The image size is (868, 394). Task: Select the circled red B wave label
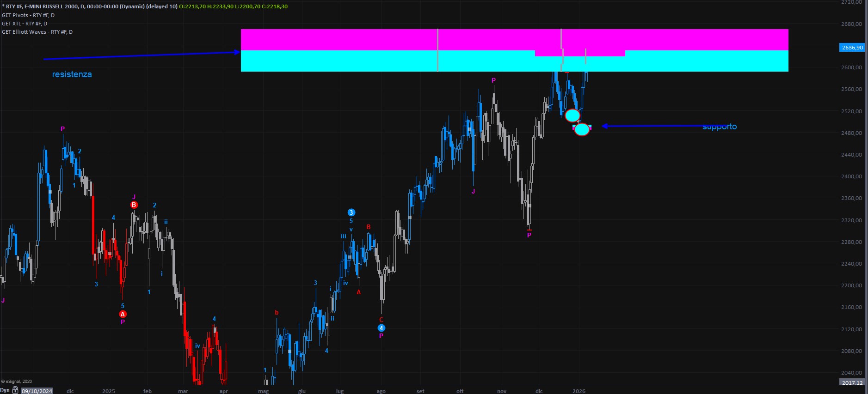click(x=134, y=205)
